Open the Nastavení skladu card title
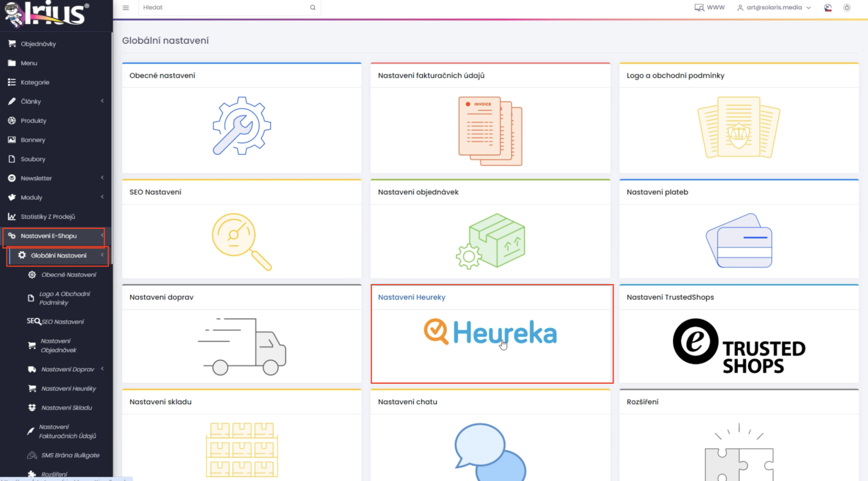Viewport: 868px width, 481px height. click(x=160, y=402)
